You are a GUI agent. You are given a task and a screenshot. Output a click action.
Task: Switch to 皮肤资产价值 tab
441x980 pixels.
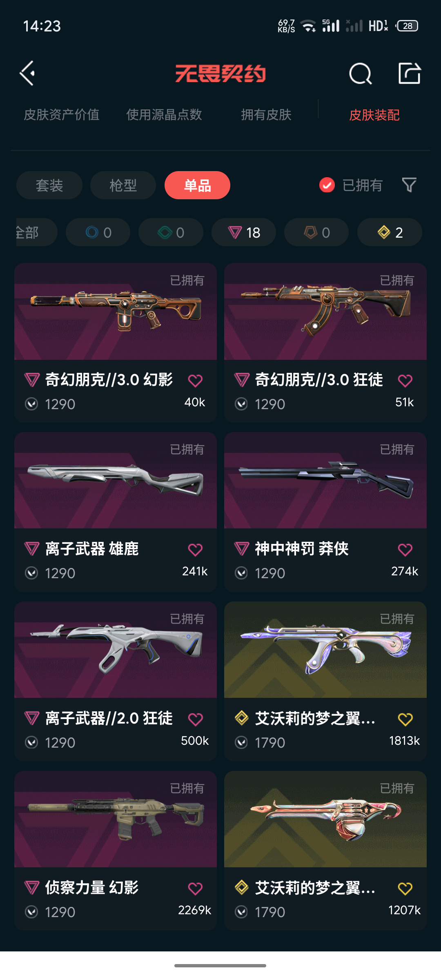tap(62, 115)
